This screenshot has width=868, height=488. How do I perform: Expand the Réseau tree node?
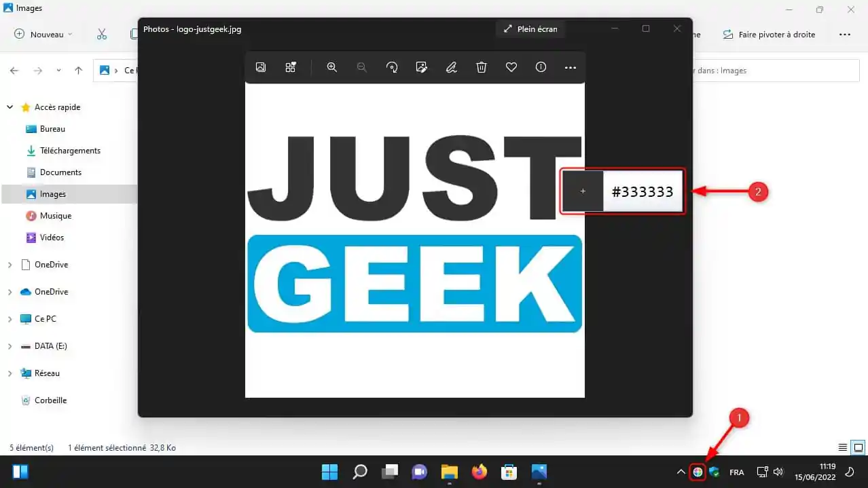10,373
